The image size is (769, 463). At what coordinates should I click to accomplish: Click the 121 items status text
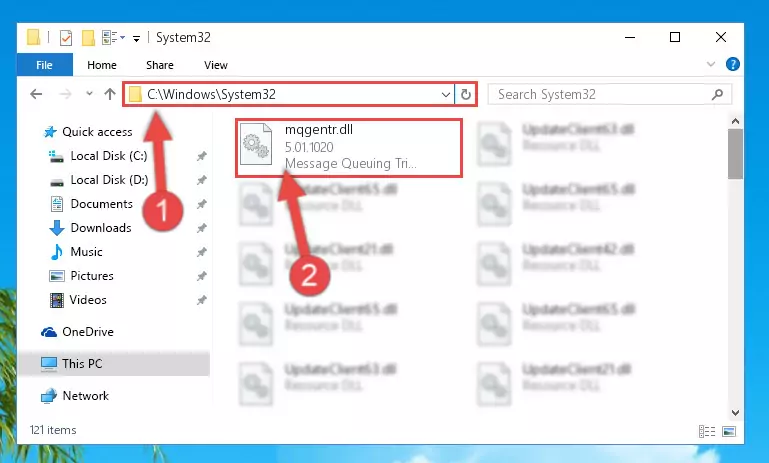[53, 430]
